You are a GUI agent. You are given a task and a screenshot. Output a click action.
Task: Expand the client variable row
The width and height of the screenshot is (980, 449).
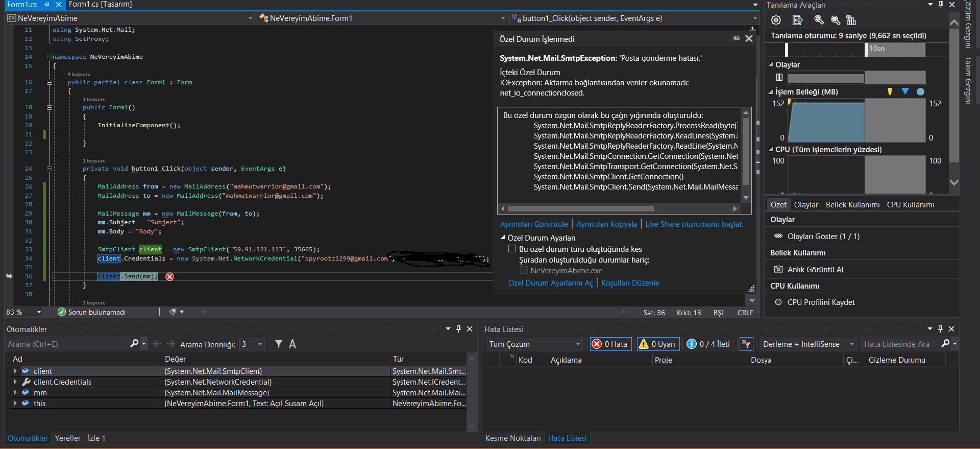click(15, 371)
